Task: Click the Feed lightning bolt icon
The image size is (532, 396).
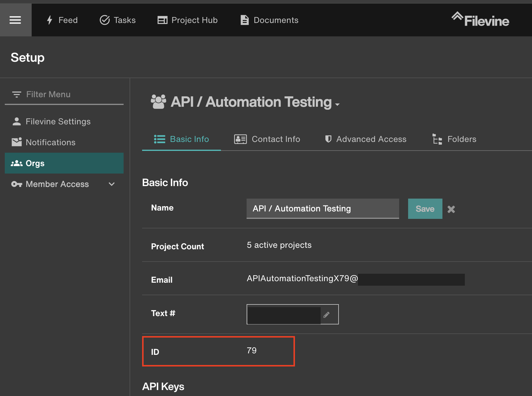Action: click(x=50, y=20)
